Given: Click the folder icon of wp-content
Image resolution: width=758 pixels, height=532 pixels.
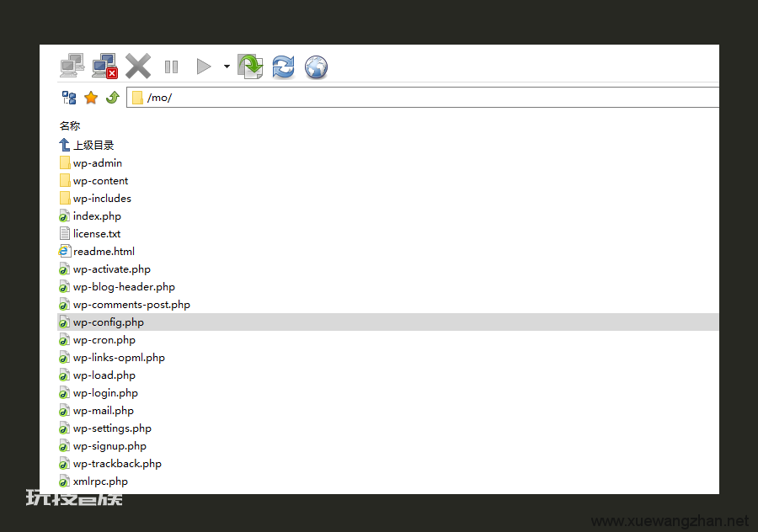Looking at the screenshot, I should coord(65,181).
